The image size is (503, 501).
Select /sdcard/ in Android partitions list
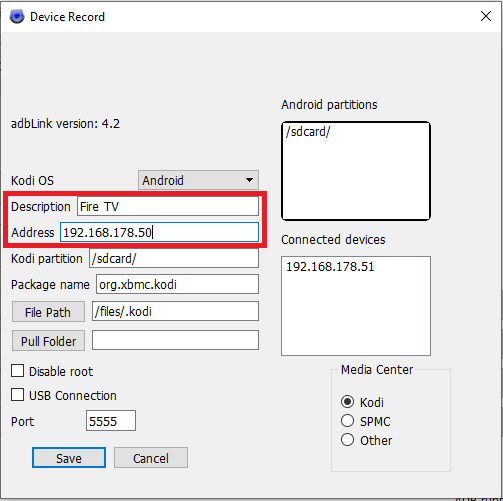(x=308, y=132)
